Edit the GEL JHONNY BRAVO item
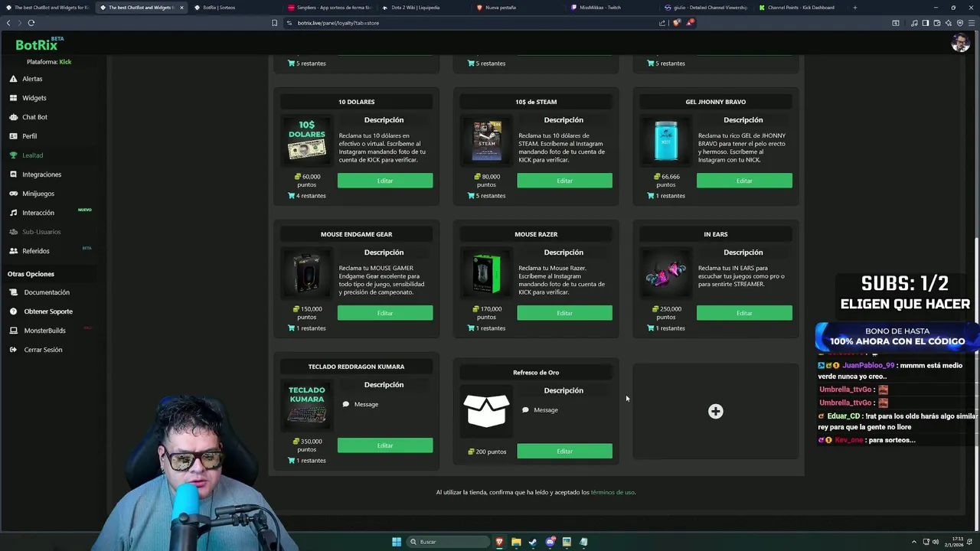Image resolution: width=980 pixels, height=551 pixels. (x=744, y=181)
